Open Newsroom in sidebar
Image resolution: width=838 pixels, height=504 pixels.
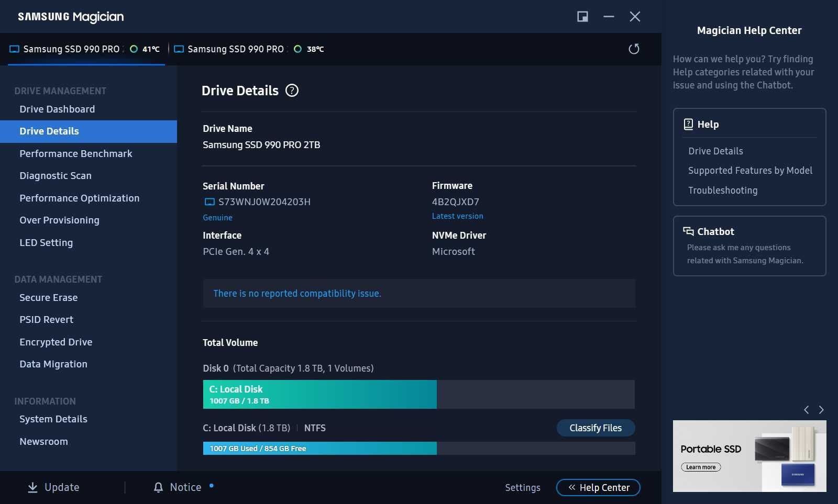tap(44, 442)
